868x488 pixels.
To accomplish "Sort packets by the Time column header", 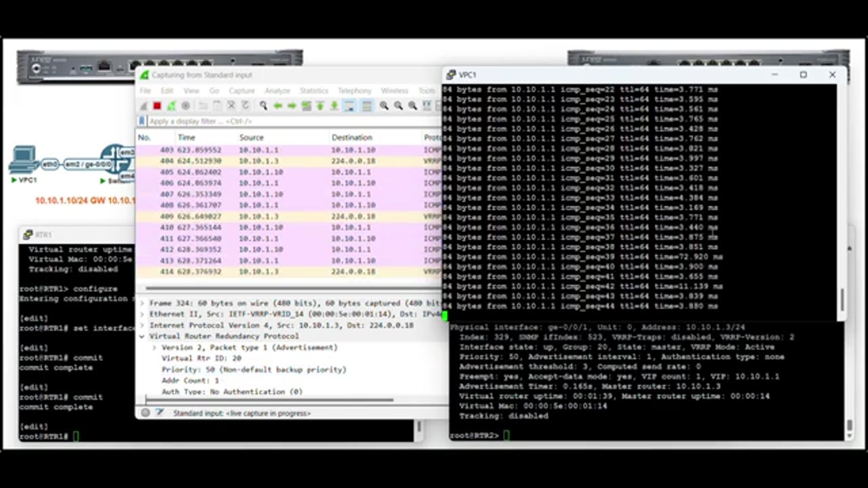I will (205, 138).
